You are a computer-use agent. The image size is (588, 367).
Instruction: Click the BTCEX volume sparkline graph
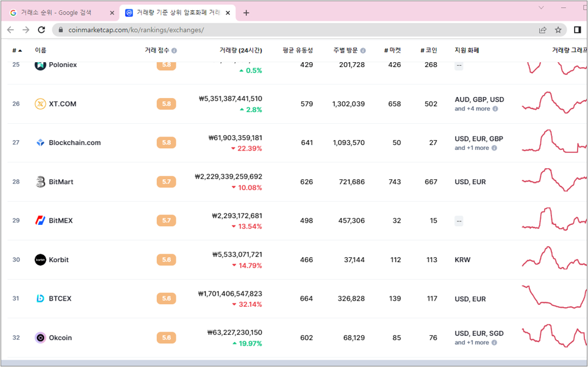pyautogui.click(x=554, y=297)
